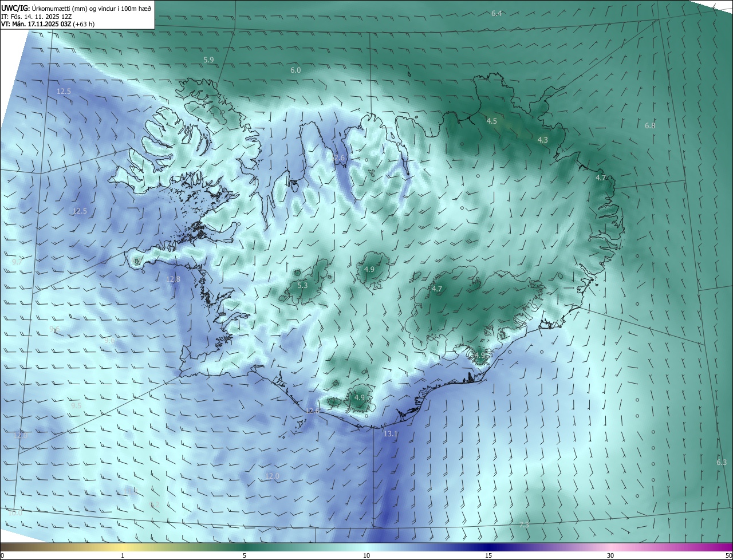Click the 6.8 value label on the map
This screenshot has width=733, height=560.
(x=650, y=125)
